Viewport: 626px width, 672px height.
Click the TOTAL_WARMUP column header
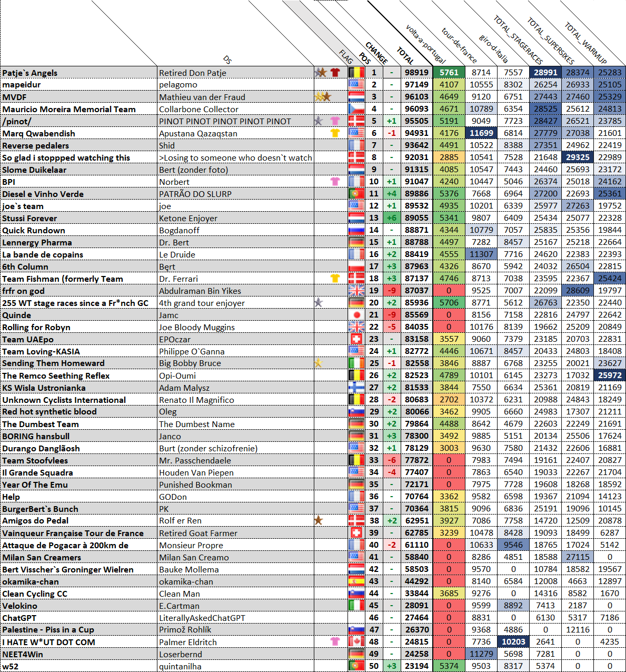click(x=585, y=42)
